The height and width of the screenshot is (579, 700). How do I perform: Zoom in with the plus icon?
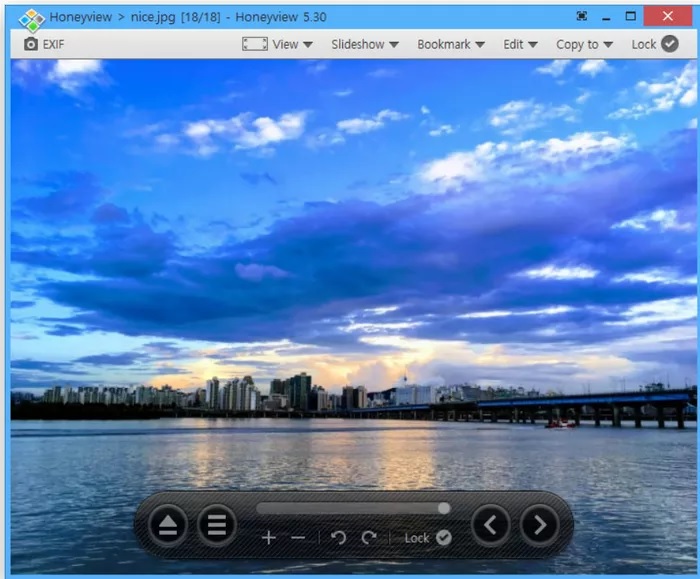tap(269, 537)
